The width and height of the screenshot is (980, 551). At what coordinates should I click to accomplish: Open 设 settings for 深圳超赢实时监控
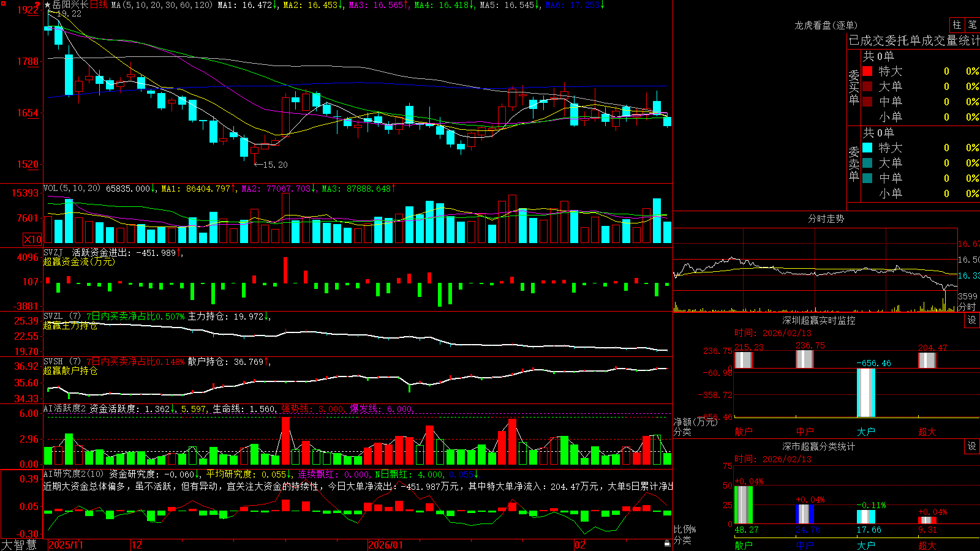point(972,320)
